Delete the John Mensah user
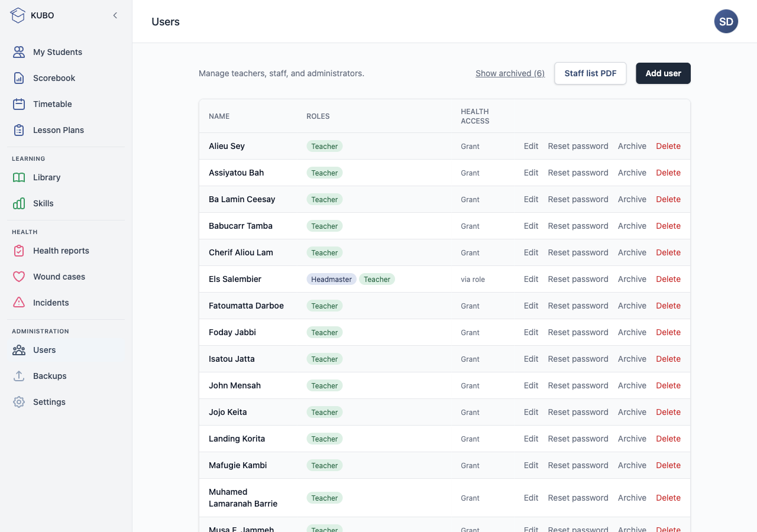Image resolution: width=757 pixels, height=532 pixels. point(668,385)
